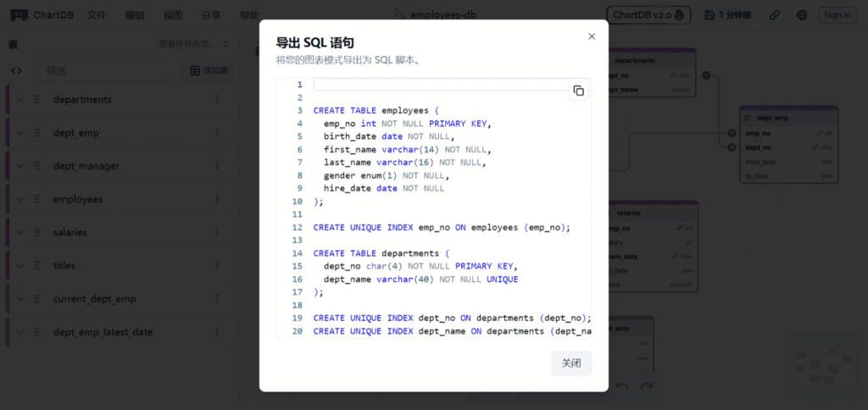Close the export SQL dialog with X
The width and height of the screenshot is (868, 410).
(592, 36)
